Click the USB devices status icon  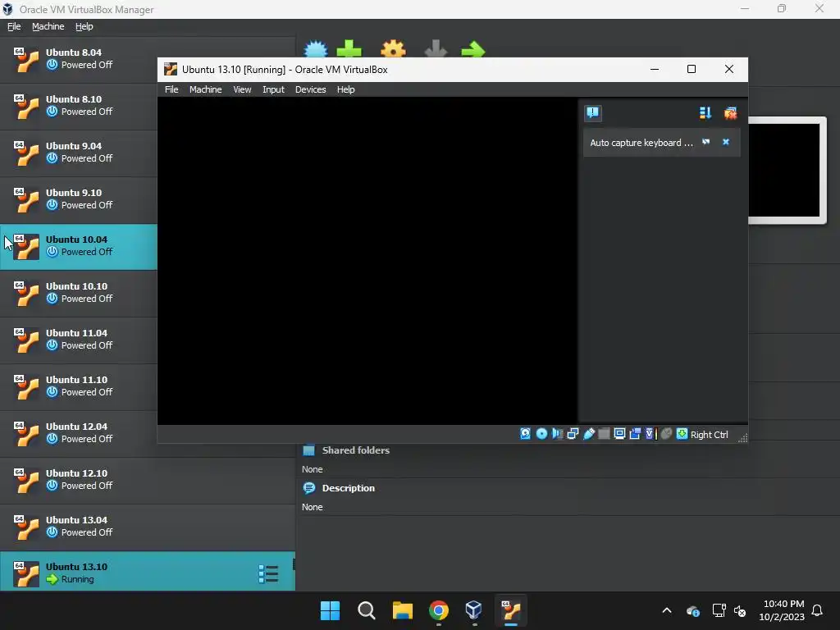click(x=589, y=434)
